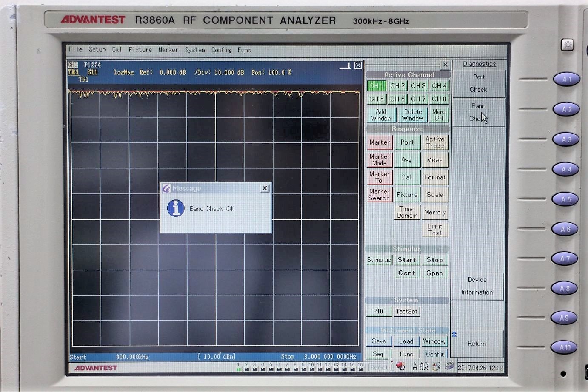This screenshot has width=588, height=392.
Task: Click the Span button
Action: click(435, 273)
